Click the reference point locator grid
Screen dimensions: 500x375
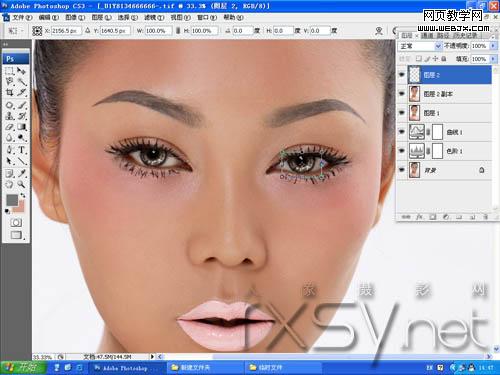pyautogui.click(x=37, y=31)
